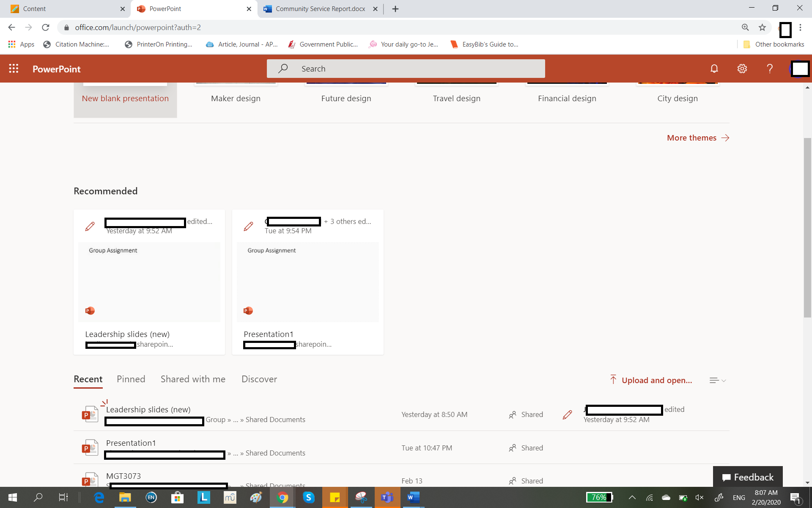Launch Skype from the taskbar
Image resolution: width=812 pixels, height=508 pixels.
click(x=309, y=497)
